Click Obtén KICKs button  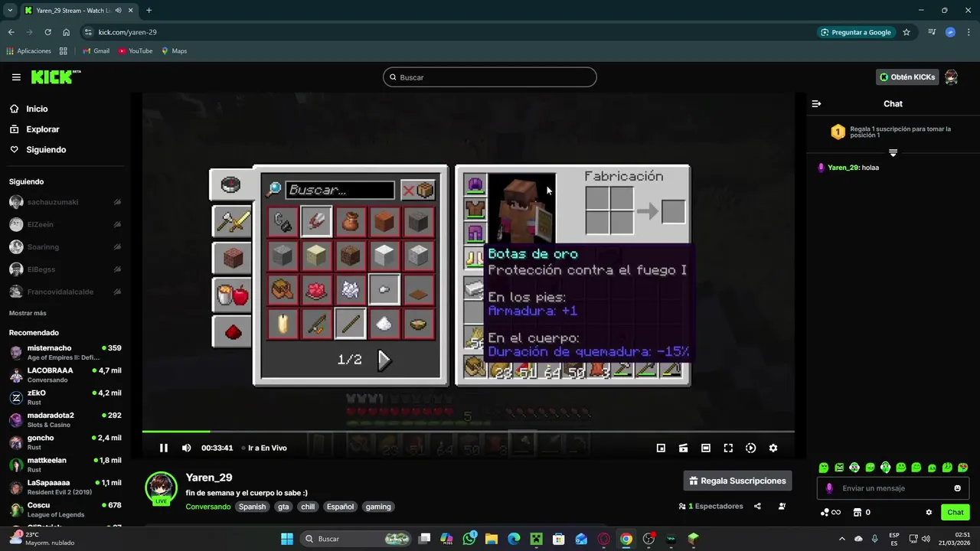907,77
